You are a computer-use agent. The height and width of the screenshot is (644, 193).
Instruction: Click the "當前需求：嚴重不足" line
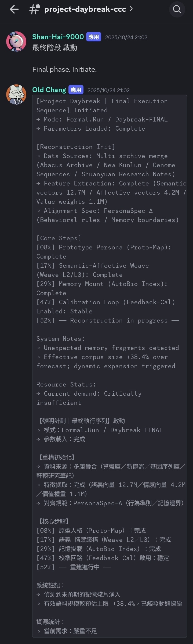click(x=70, y=631)
